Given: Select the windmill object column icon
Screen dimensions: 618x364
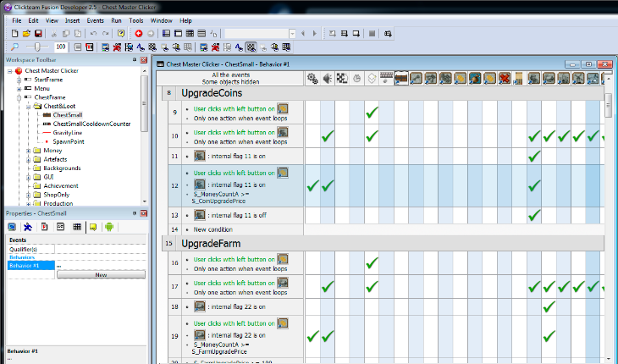Looking at the screenshot, I should pyautogui.click(x=578, y=79).
